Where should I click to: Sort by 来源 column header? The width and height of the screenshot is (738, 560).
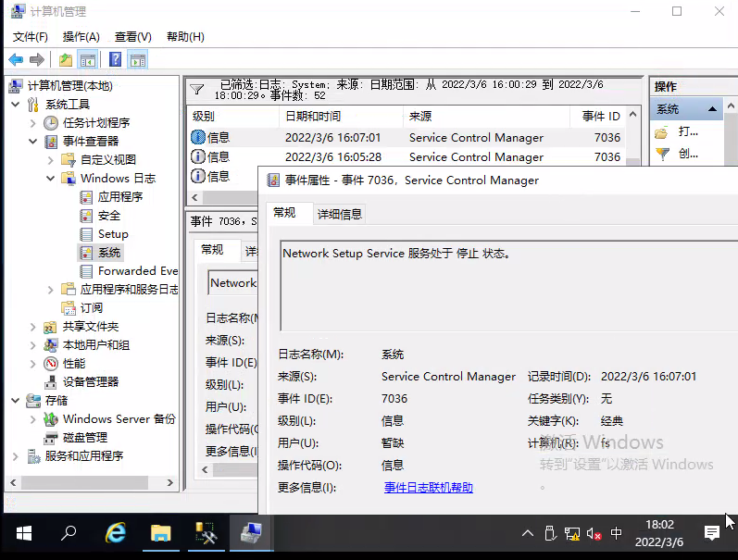tap(486, 117)
